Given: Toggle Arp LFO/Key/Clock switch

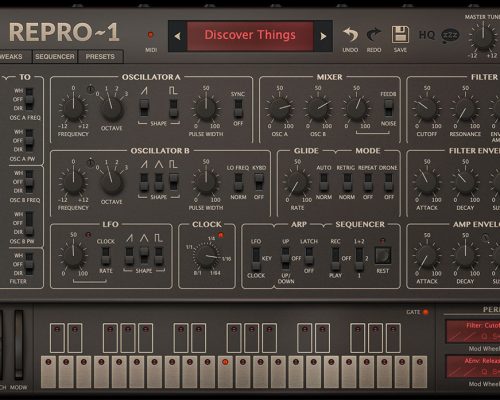Looking at the screenshot, I should point(256,259).
